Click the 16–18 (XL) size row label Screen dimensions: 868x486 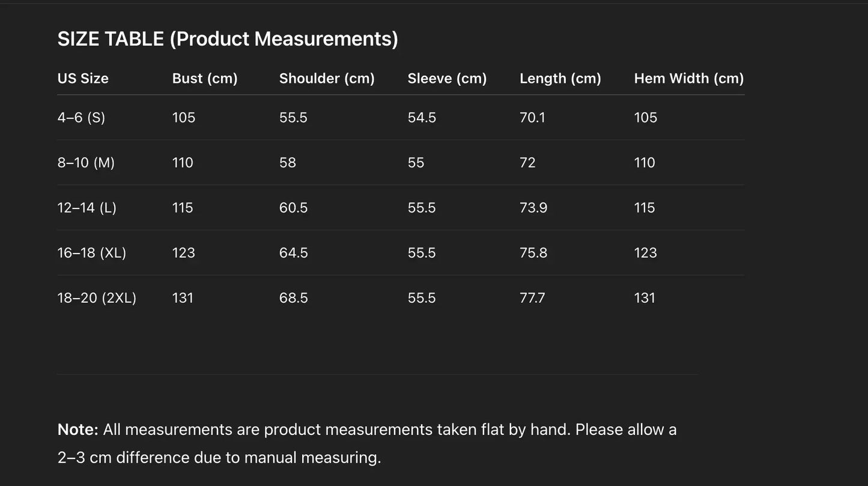point(92,253)
